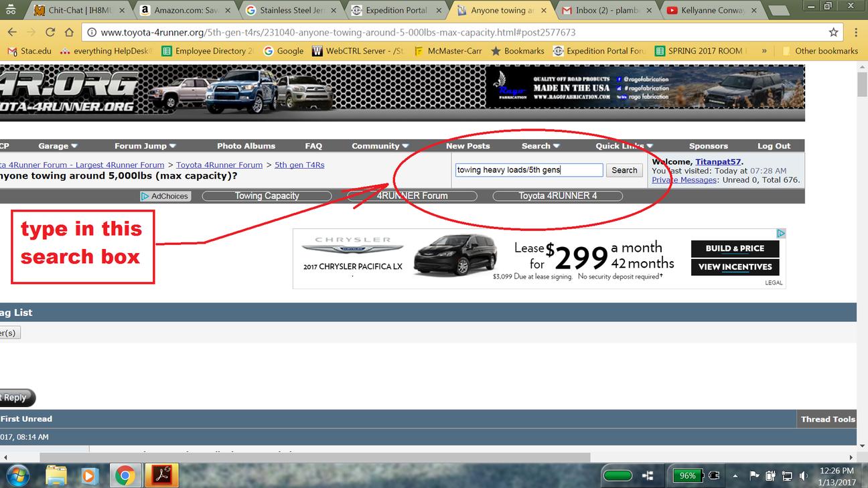Expand the Community menu

coord(380,146)
